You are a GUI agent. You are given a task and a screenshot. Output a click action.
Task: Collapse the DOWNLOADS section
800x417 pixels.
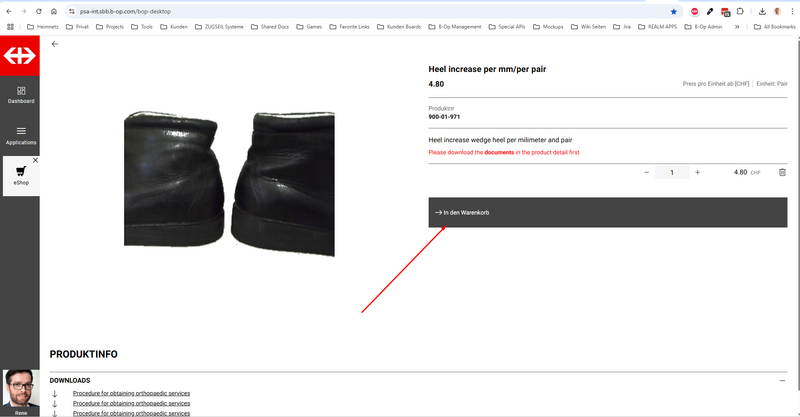pyautogui.click(x=782, y=380)
